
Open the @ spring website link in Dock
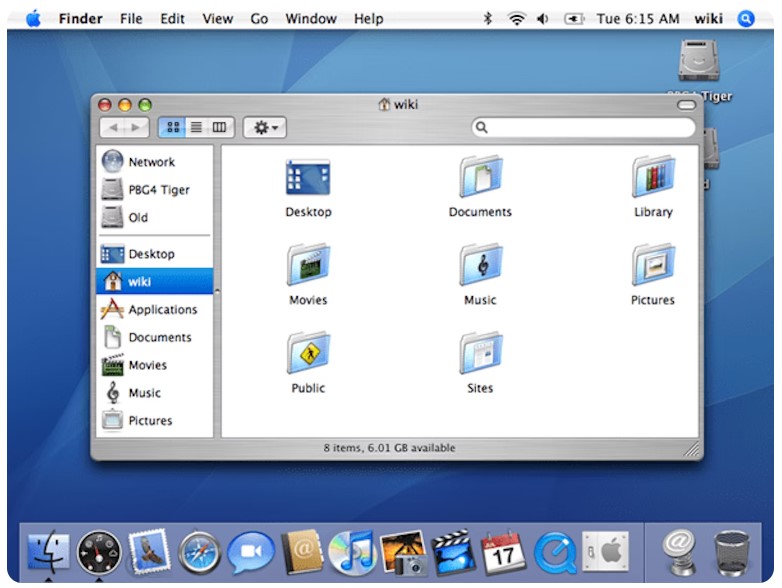click(679, 553)
